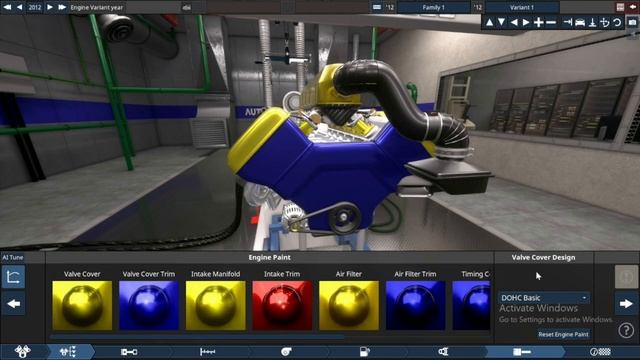Image resolution: width=640 pixels, height=360 pixels.
Task: Rotate camera left with left triangle
Action: coord(514,22)
